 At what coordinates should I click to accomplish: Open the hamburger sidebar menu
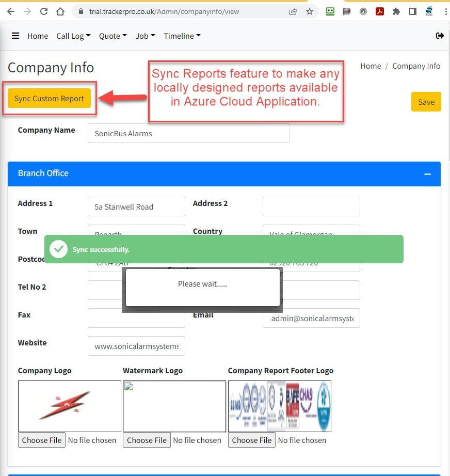(x=15, y=36)
